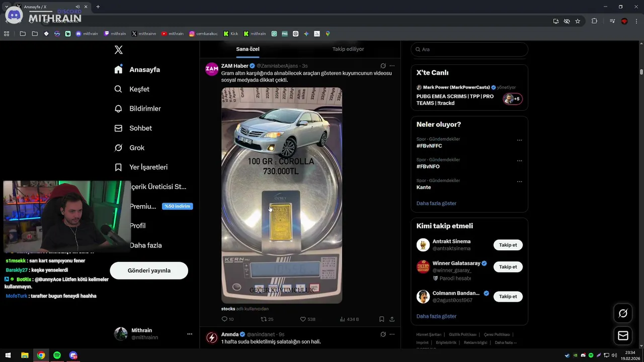
Task: Switch to the Takip ediliyor tab
Action: tap(348, 49)
